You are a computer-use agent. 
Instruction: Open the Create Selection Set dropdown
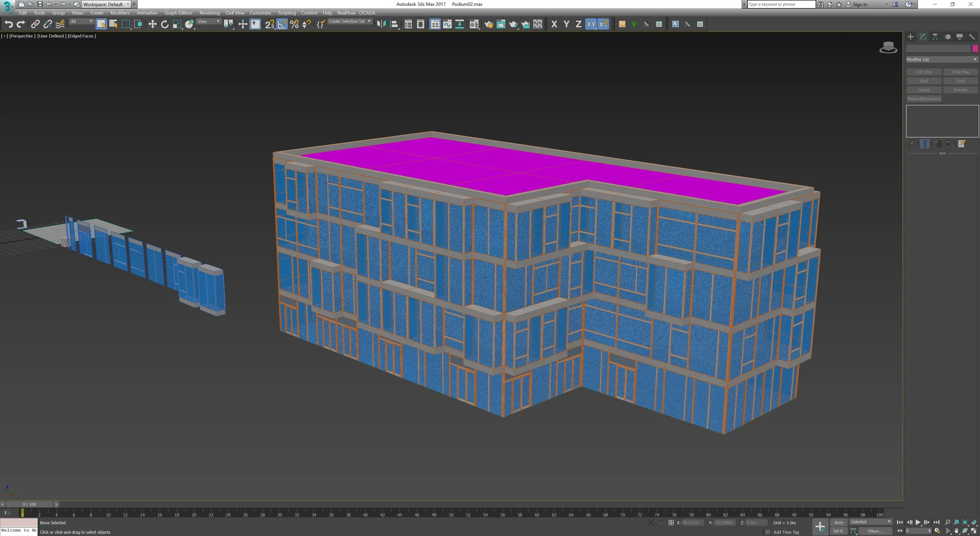[x=349, y=21]
